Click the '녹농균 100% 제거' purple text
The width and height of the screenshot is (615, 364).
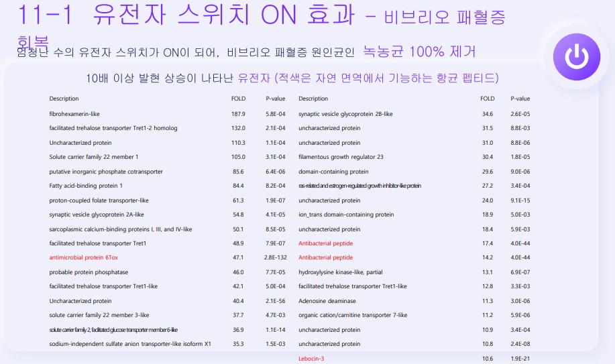coord(419,51)
